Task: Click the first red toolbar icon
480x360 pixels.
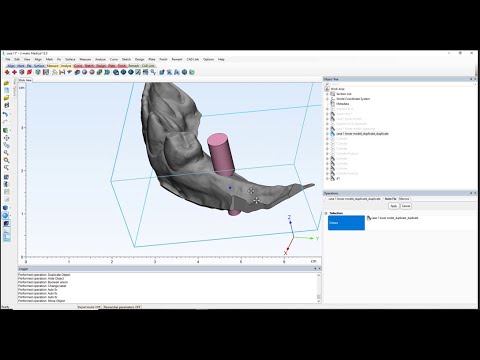Action: 7,72
